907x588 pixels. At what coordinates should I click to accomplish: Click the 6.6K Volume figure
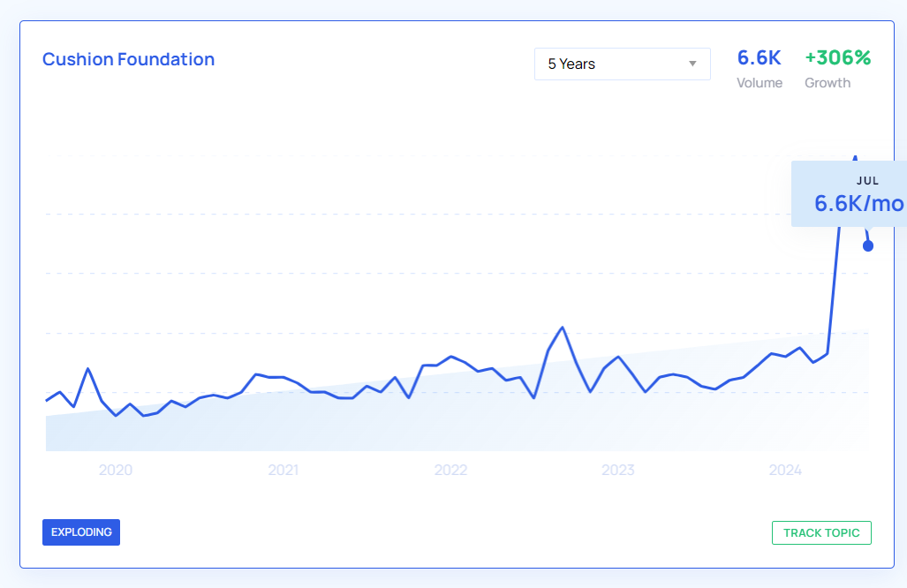(760, 58)
